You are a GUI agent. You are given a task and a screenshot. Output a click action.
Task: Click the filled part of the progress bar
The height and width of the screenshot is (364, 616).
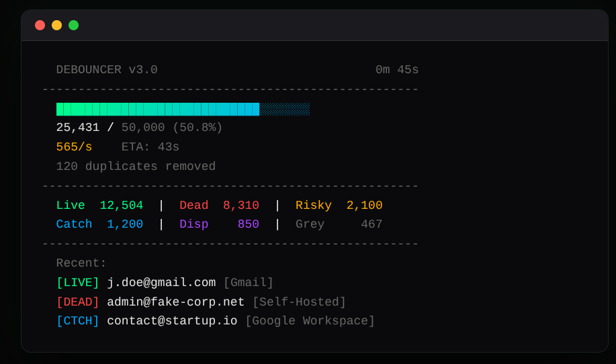coord(158,109)
